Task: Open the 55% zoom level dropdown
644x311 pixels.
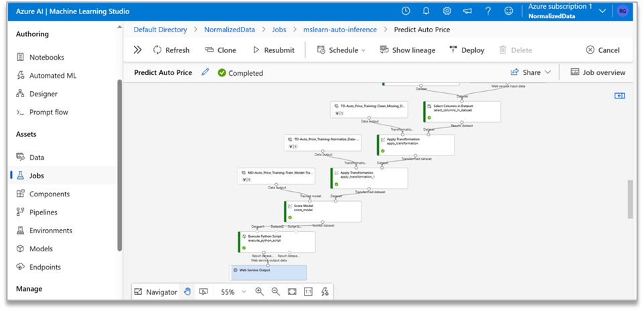Action: coord(233,292)
